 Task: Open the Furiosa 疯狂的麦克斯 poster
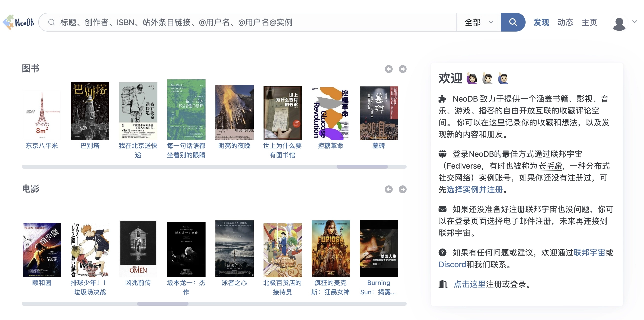tap(330, 249)
